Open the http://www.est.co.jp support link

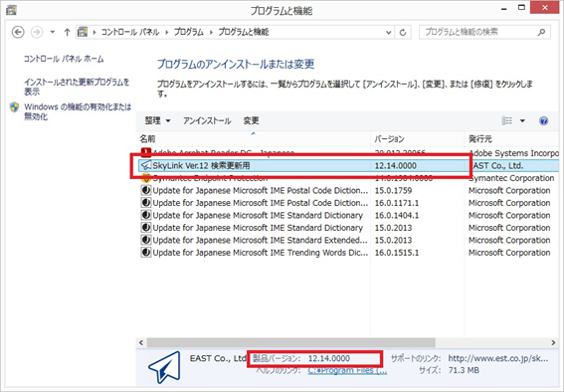498,358
